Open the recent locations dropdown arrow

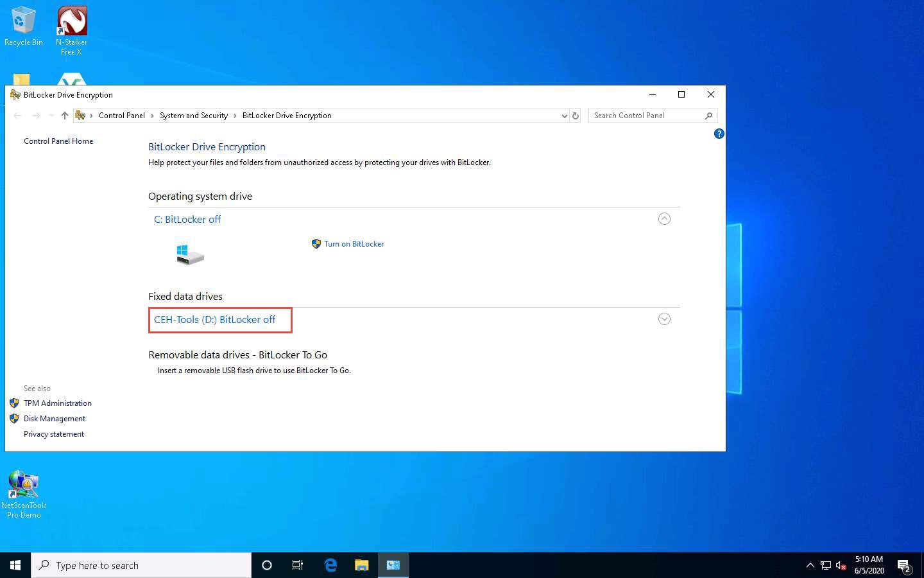tap(51, 116)
